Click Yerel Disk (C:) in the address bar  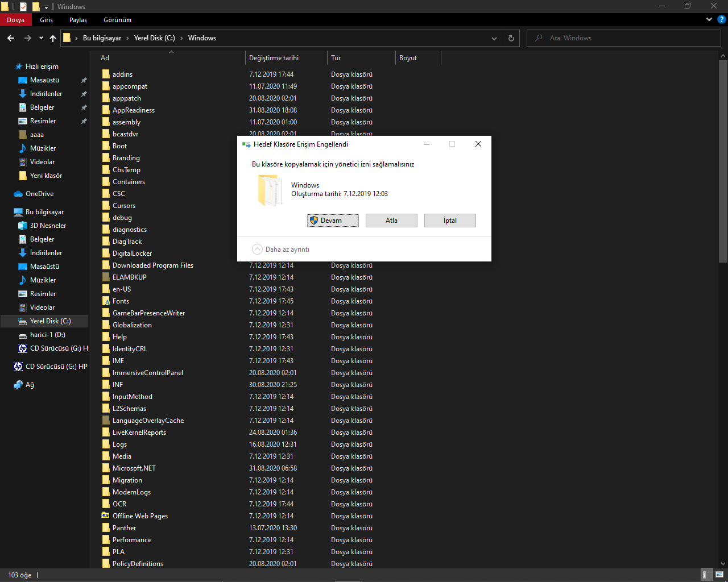tap(155, 38)
